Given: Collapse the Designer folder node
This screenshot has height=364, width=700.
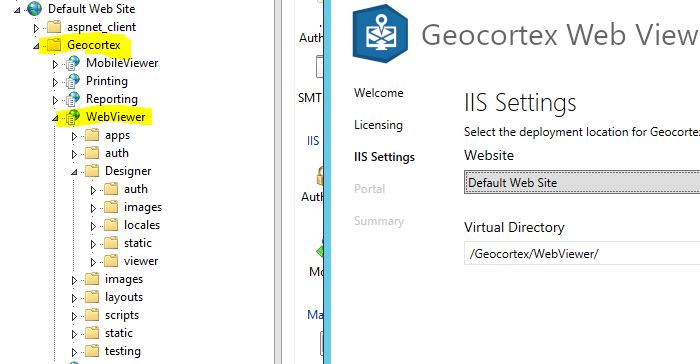Looking at the screenshot, I should 74,172.
